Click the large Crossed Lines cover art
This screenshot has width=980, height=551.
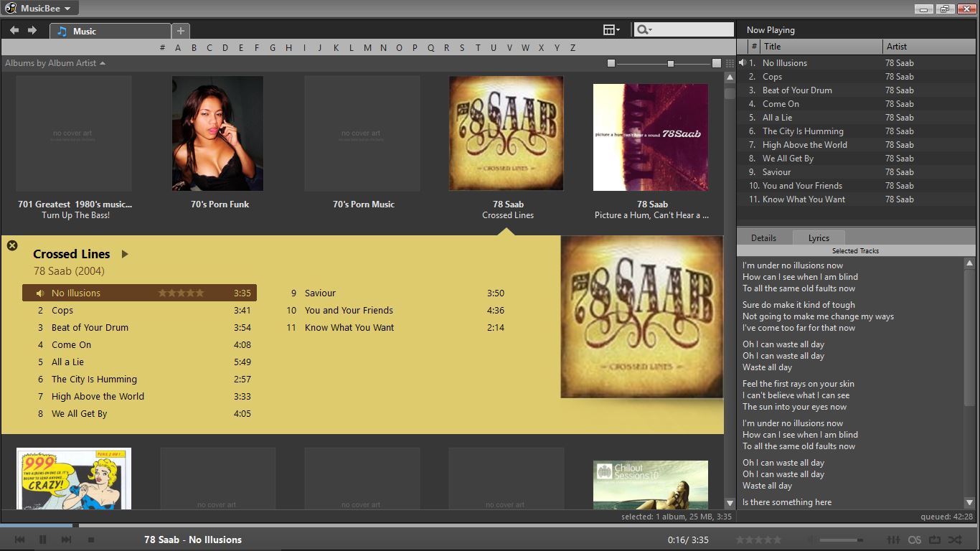(x=642, y=317)
